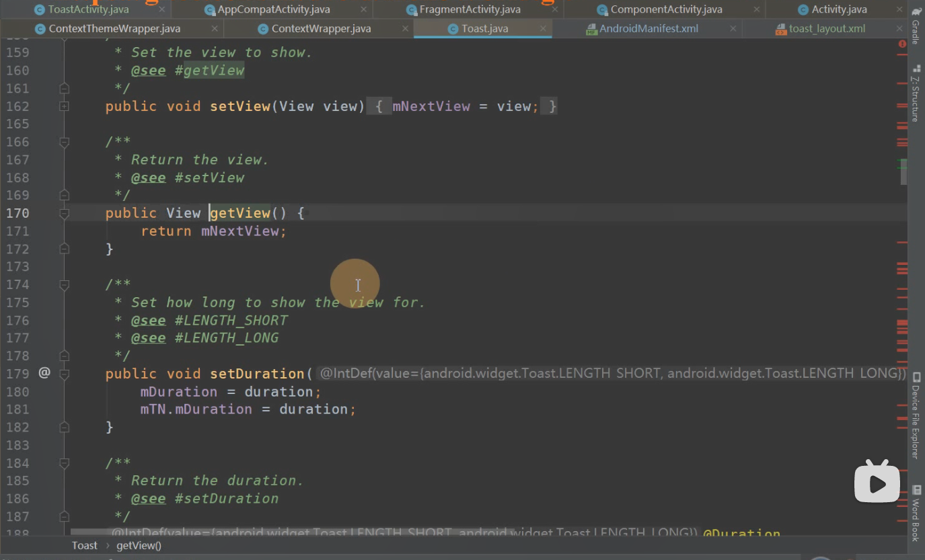Follow the #setView Javadoc link
The height and width of the screenshot is (560, 925).
pyautogui.click(x=209, y=177)
